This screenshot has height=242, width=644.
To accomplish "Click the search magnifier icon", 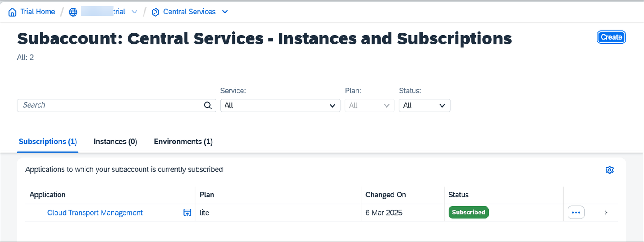I will [x=208, y=105].
